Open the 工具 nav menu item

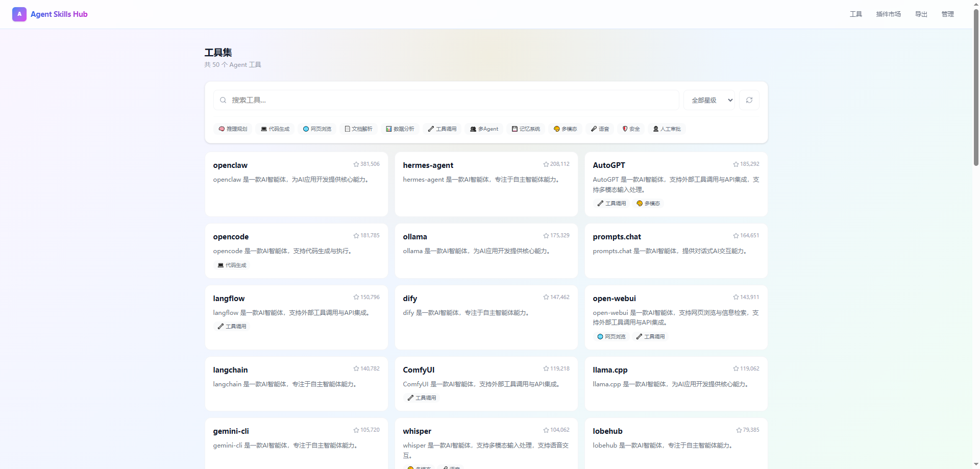856,14
